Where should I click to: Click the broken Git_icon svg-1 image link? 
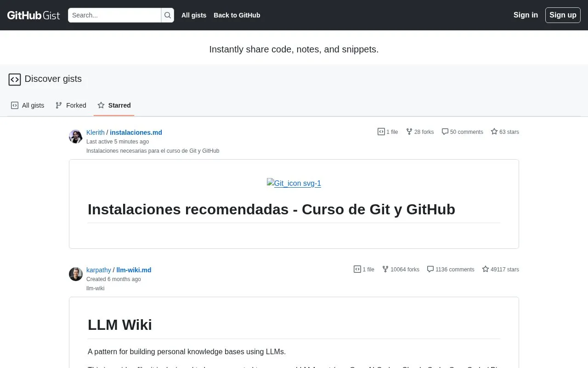pyautogui.click(x=294, y=183)
